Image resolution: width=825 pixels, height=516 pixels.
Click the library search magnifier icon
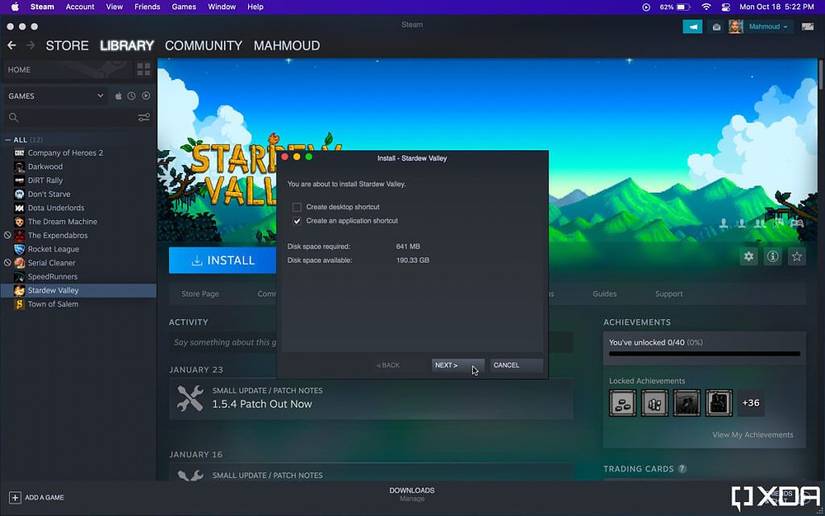(x=14, y=117)
